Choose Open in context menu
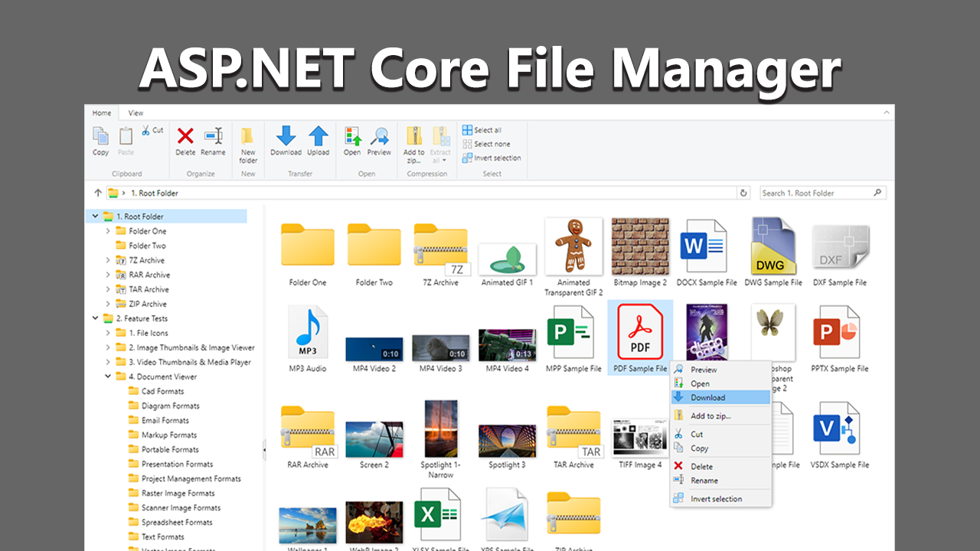Viewport: 980px width, 551px height. pyautogui.click(x=720, y=383)
